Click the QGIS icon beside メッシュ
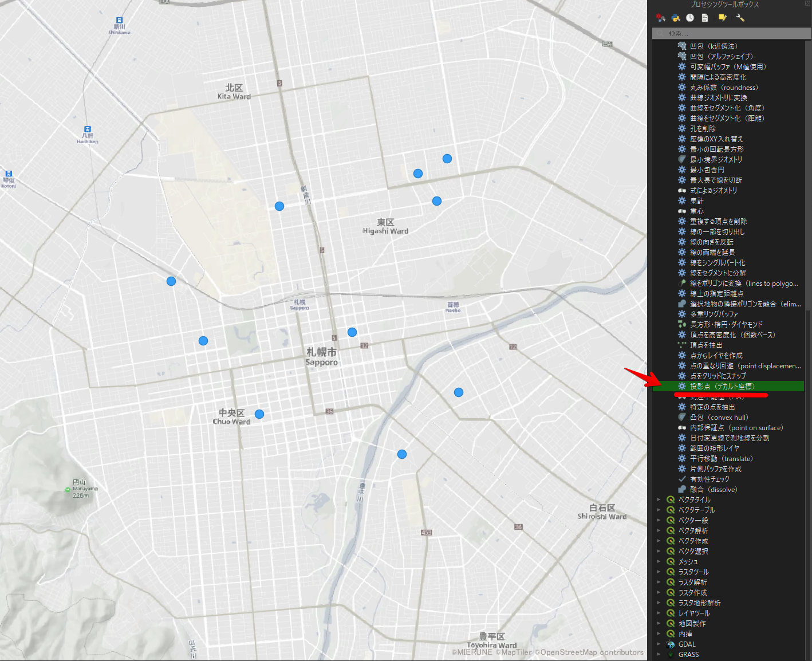812x661 pixels. 671,561
